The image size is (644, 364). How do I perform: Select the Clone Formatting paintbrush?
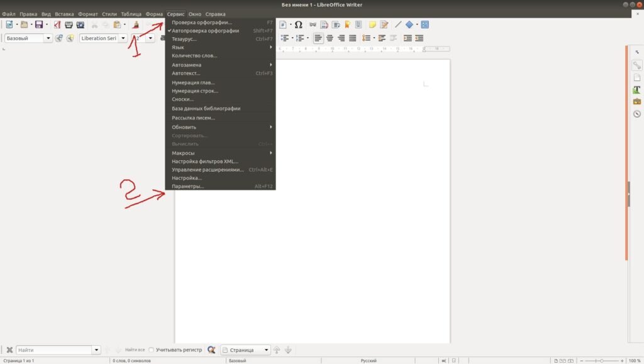click(136, 25)
